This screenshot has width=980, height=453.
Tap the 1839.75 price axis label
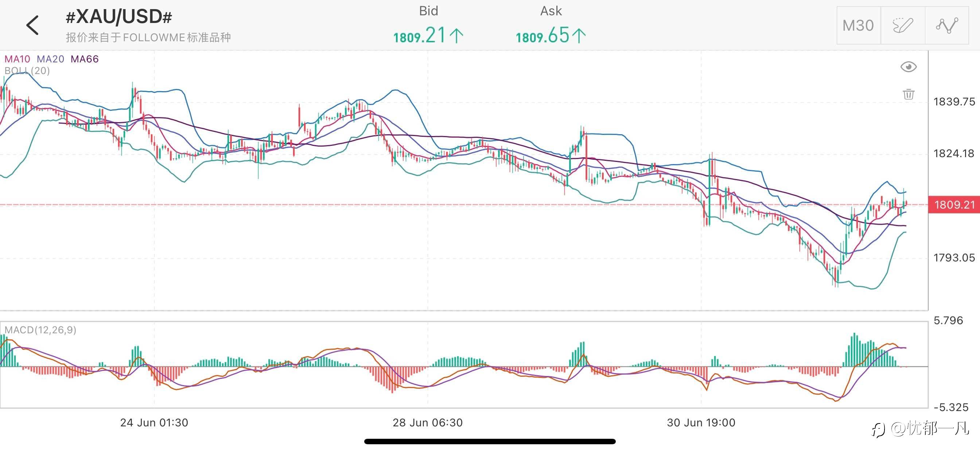point(954,102)
